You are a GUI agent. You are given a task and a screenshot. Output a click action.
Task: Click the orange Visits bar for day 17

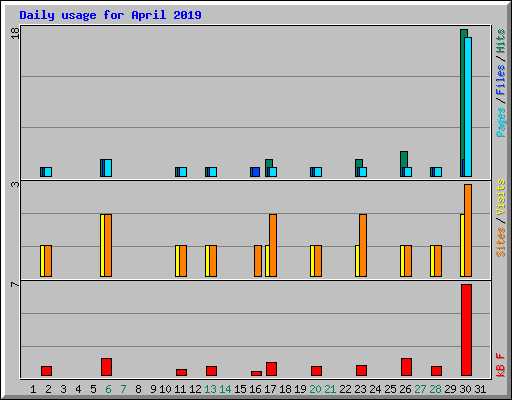point(273,245)
